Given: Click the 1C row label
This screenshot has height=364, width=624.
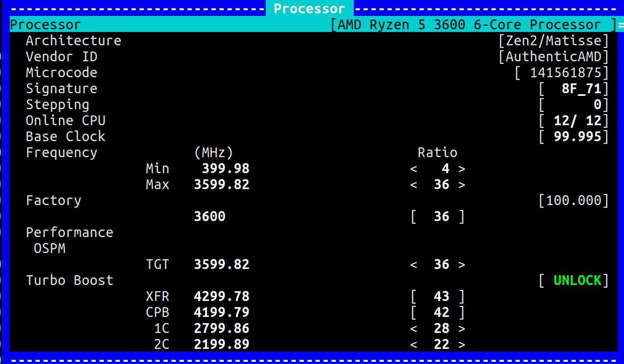Looking at the screenshot, I should (161, 328).
